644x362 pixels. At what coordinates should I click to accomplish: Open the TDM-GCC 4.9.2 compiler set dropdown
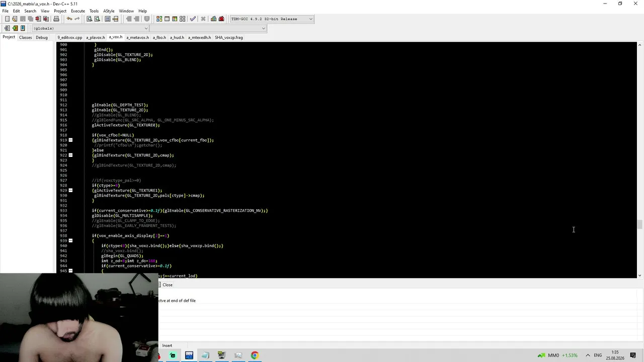point(271,19)
